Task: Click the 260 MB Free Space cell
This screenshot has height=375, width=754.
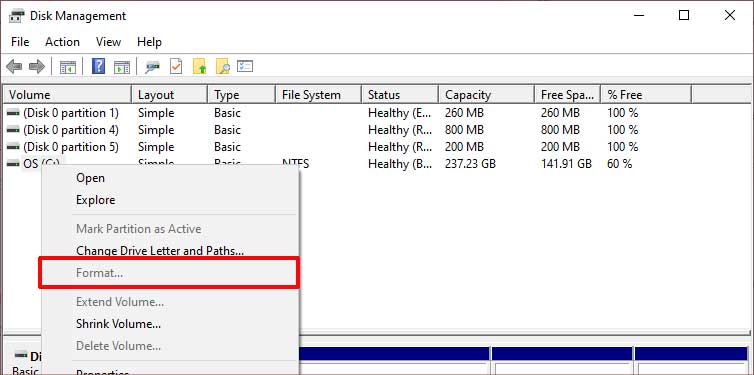Action: pos(560,113)
